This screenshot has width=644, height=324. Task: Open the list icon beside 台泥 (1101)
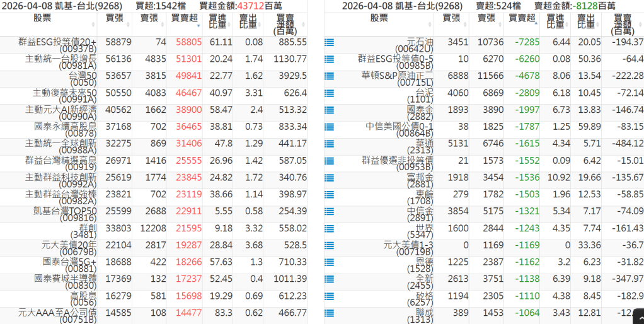tap(328, 93)
